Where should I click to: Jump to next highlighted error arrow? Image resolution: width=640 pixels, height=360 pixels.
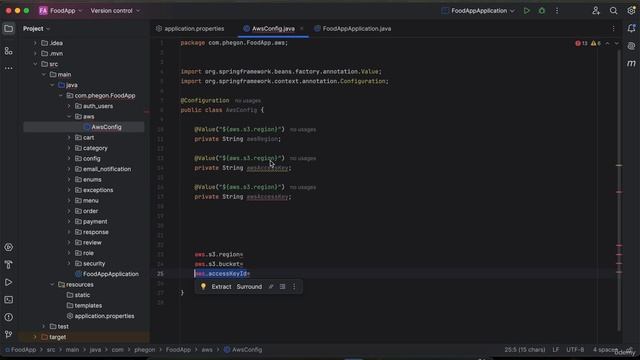[x=616, y=43]
